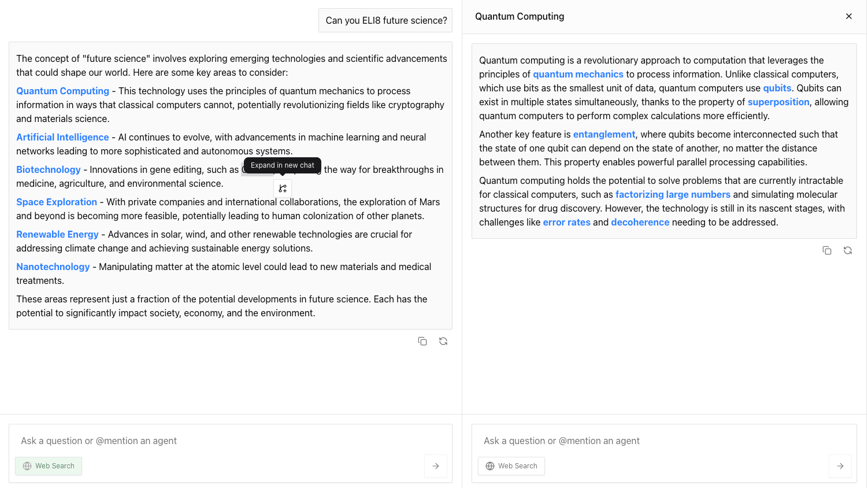Regenerate the Quantum Computing response
This screenshot has width=868, height=488.
848,250
